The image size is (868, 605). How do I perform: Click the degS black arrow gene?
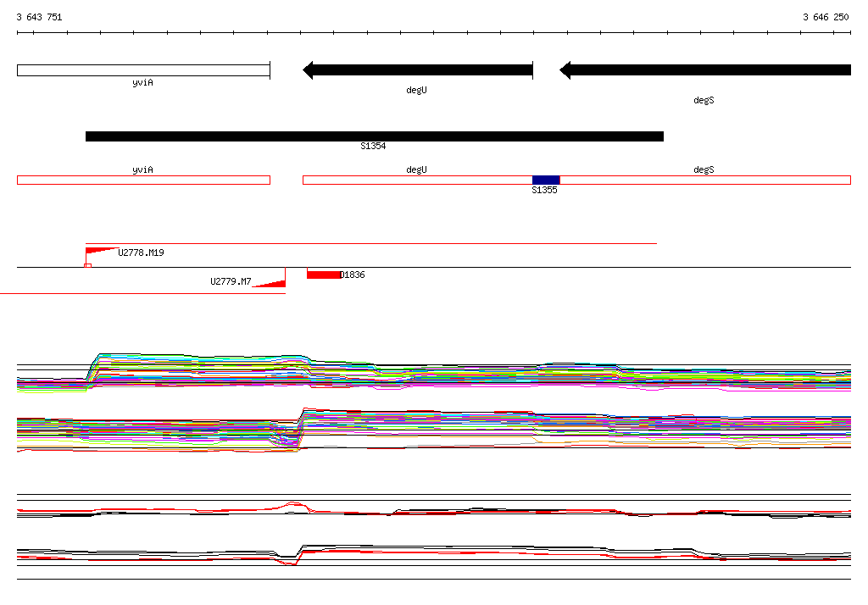coord(704,70)
